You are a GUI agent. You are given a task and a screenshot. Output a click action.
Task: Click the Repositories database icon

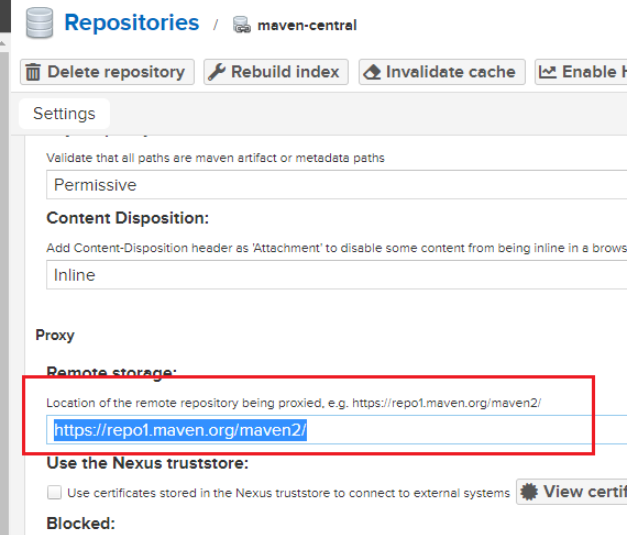(39, 24)
